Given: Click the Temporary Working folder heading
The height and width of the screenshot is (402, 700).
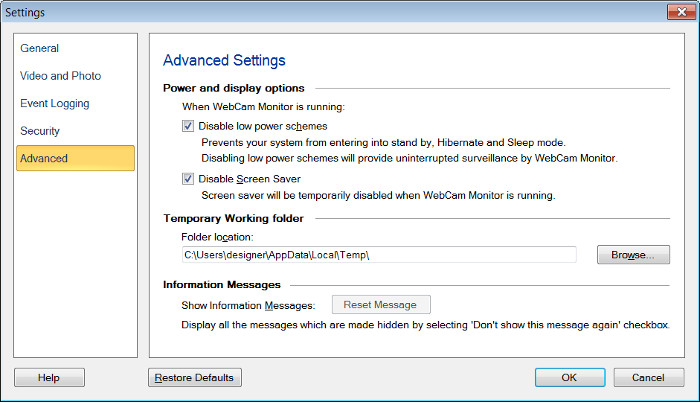Looking at the screenshot, I should [x=239, y=218].
